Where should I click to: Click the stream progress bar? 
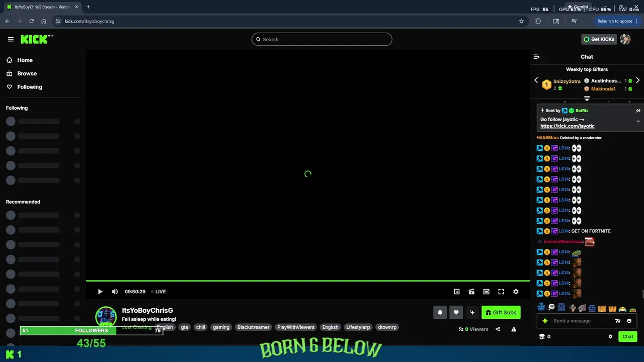(x=308, y=281)
